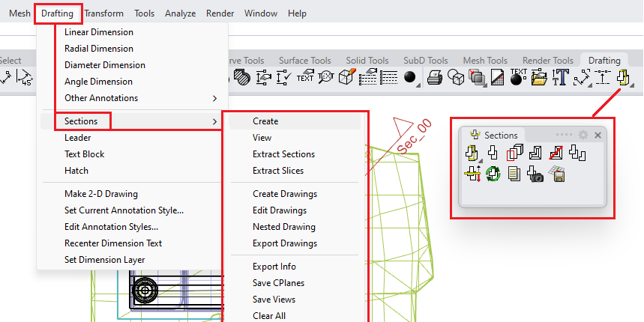Image resolution: width=644 pixels, height=322 pixels.
Task: Click the section icon with red slash
Action: click(x=556, y=154)
